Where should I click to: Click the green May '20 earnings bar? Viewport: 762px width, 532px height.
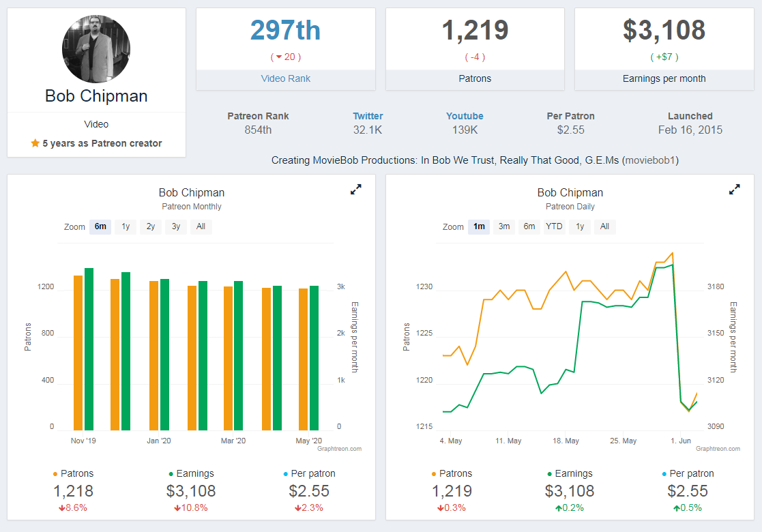314,358
